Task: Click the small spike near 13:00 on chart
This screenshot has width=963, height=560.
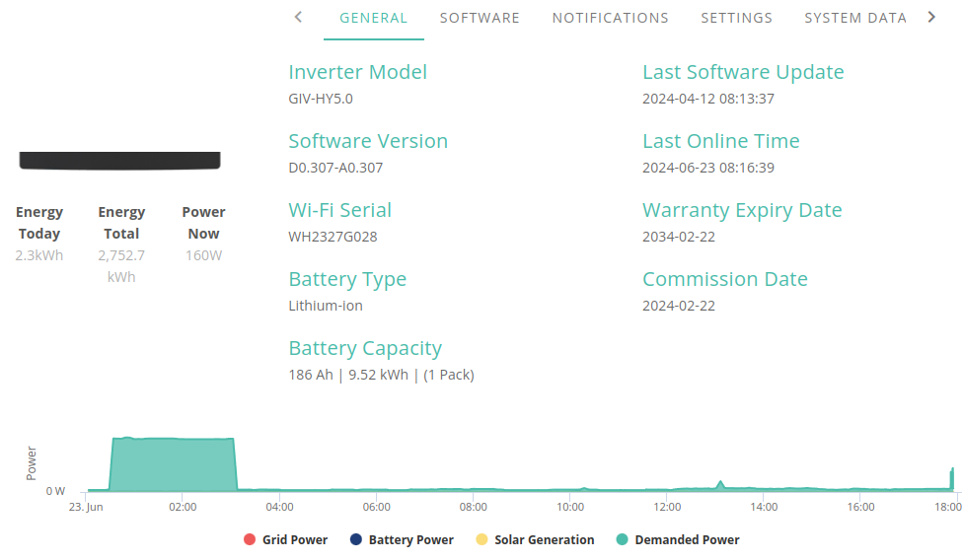Action: [720, 484]
